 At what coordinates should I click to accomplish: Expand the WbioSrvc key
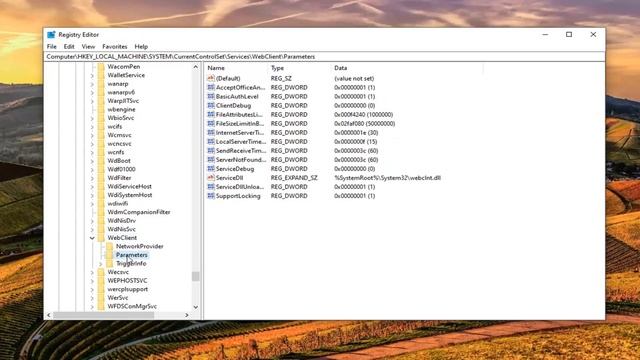point(92,118)
